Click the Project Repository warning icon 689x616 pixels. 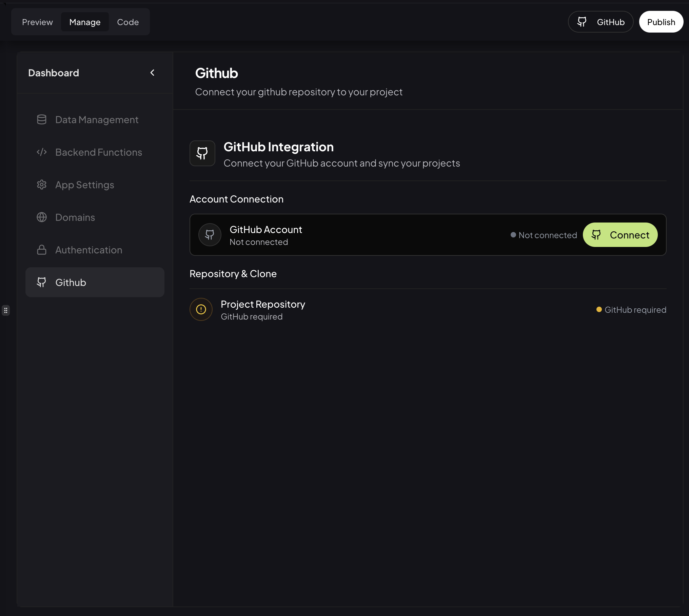click(201, 309)
